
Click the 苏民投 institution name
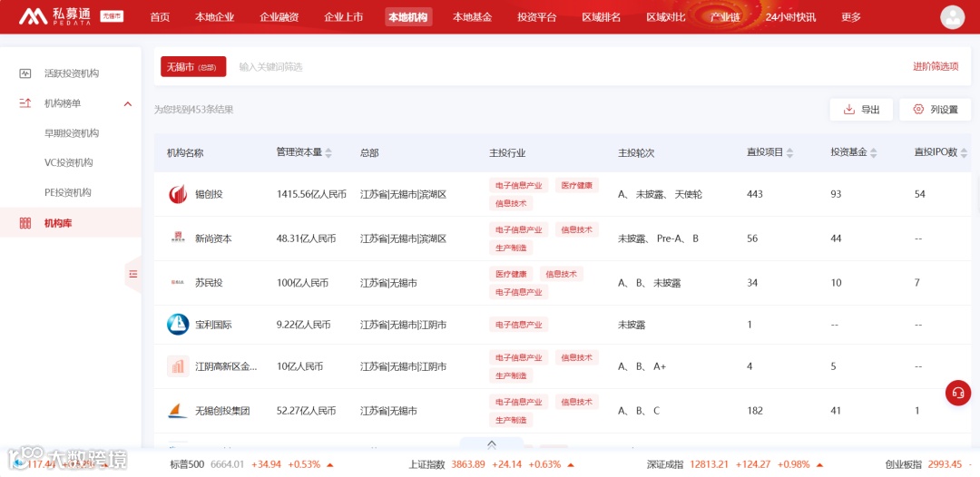209,283
